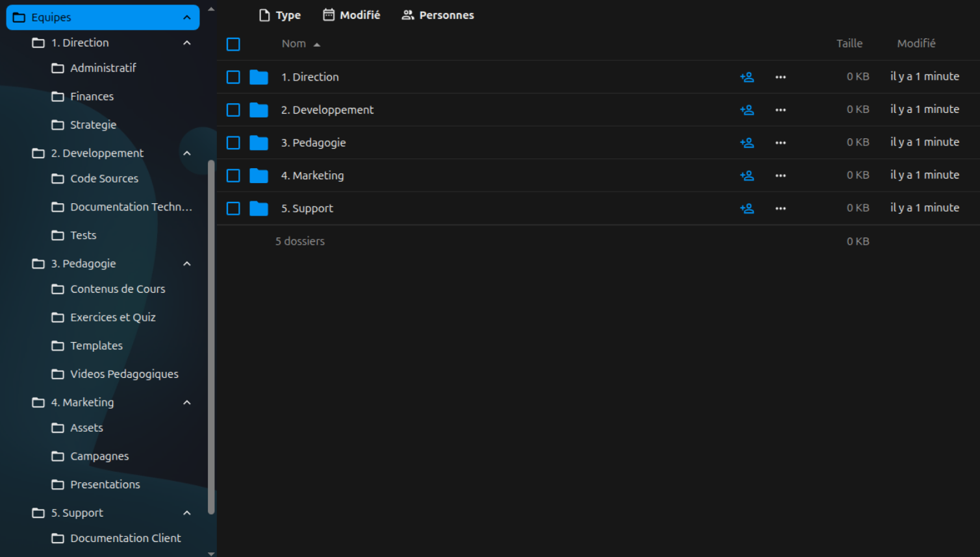Collapse the Equipes tree in sidebar
This screenshot has width=980, height=557.
[187, 18]
